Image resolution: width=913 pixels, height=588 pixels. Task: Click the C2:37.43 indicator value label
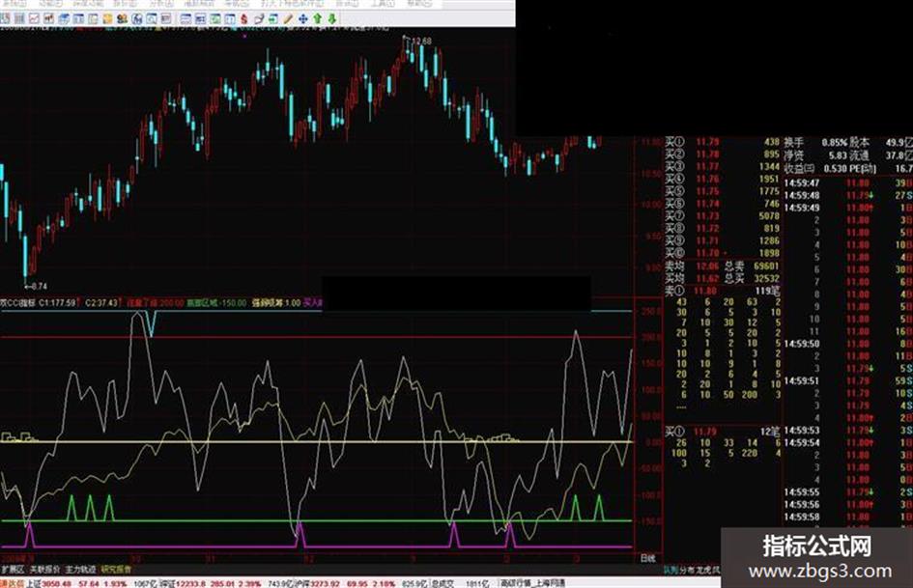[x=101, y=303]
